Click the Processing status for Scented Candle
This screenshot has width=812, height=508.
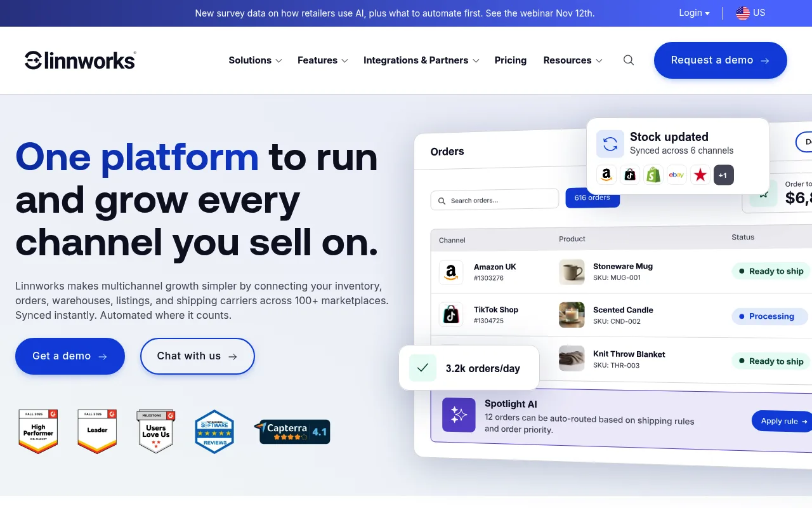coord(769,316)
